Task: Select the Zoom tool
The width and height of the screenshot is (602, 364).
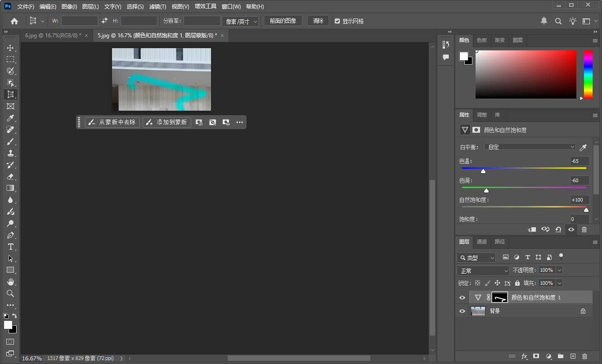Action: (x=10, y=293)
